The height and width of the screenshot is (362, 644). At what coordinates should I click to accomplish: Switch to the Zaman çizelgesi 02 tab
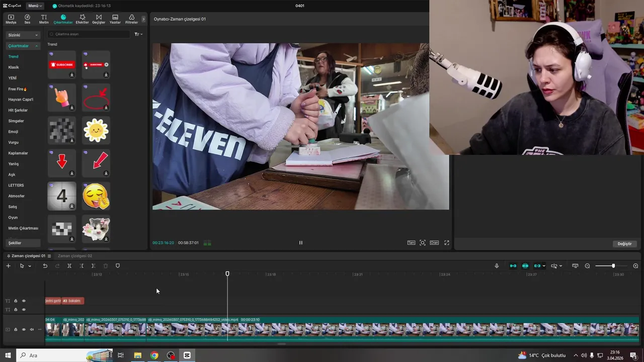74,256
